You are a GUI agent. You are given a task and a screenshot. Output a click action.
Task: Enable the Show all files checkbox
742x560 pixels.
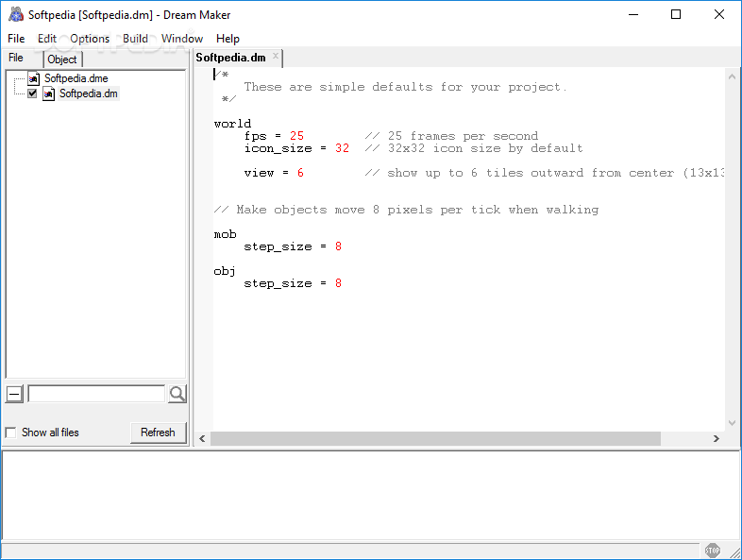(10, 433)
